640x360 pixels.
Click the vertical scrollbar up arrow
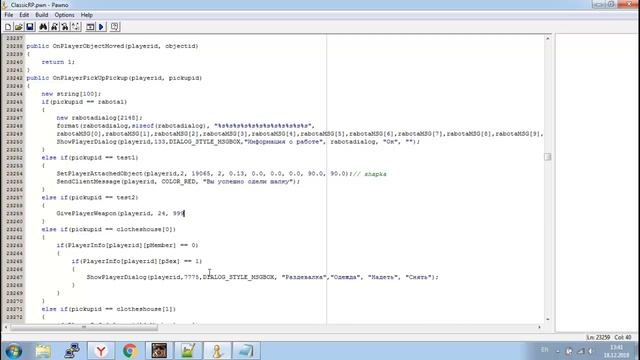coord(548,38)
